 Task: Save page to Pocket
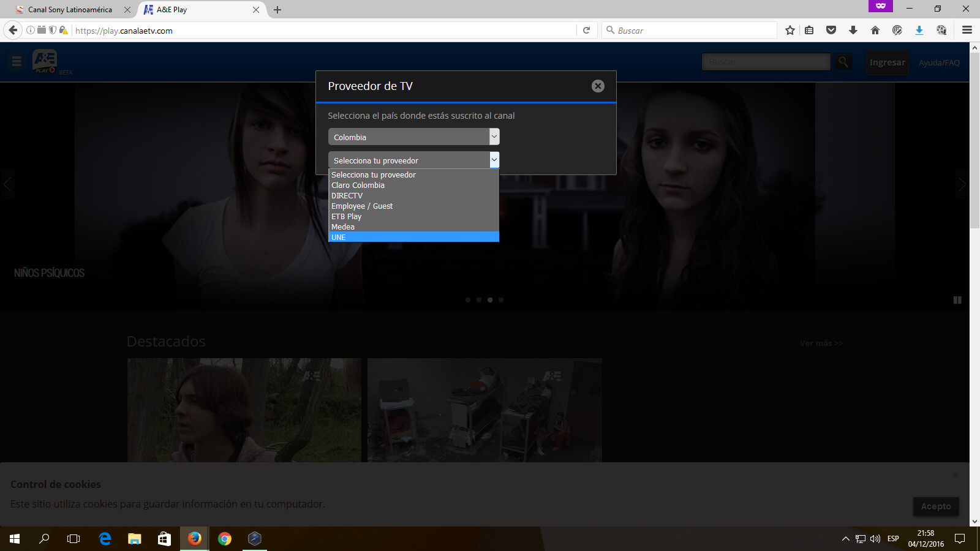(x=831, y=30)
